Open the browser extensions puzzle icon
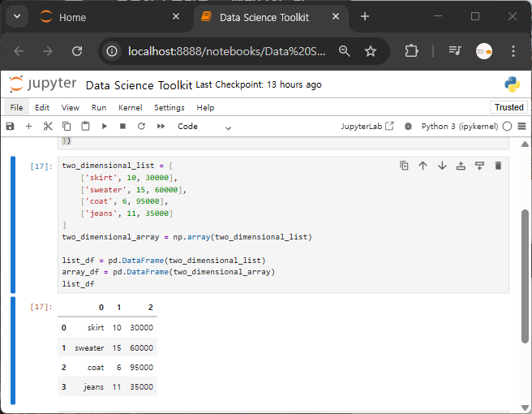The width and height of the screenshot is (532, 414). tap(411, 51)
